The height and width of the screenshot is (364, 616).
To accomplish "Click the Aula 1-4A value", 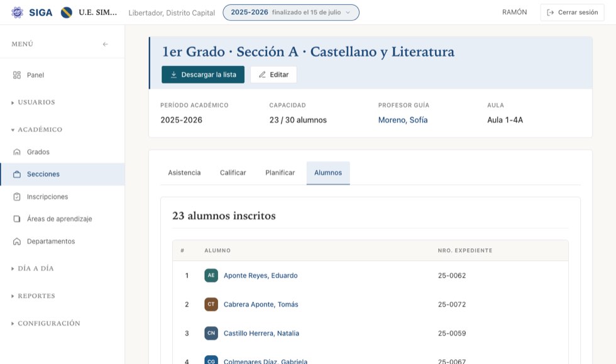I will click(505, 120).
